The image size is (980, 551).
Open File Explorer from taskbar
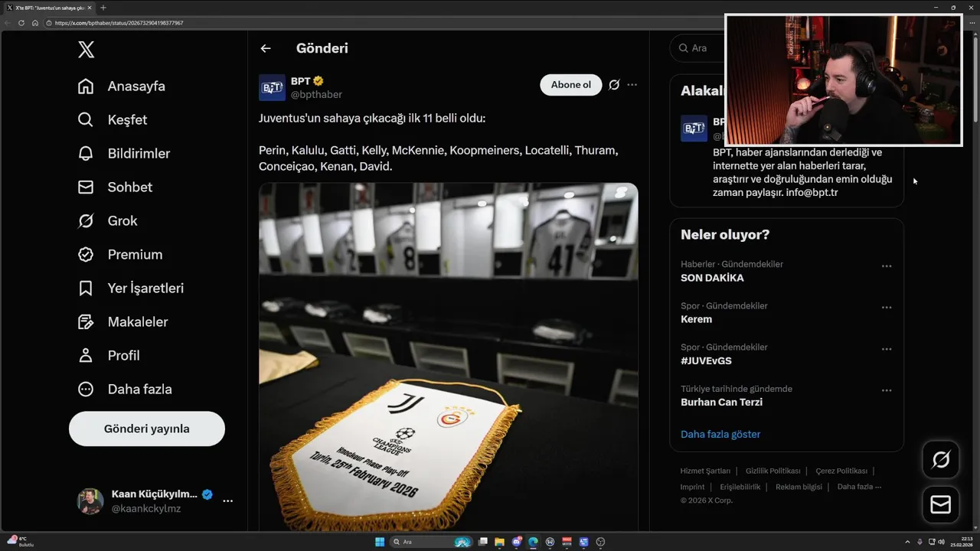499,542
